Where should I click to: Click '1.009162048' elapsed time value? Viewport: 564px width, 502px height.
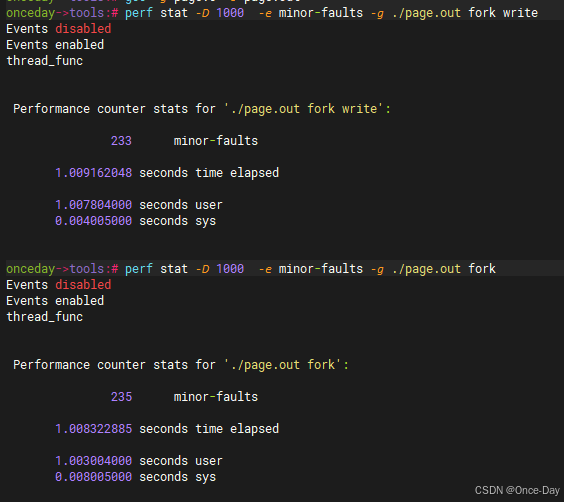point(94,173)
